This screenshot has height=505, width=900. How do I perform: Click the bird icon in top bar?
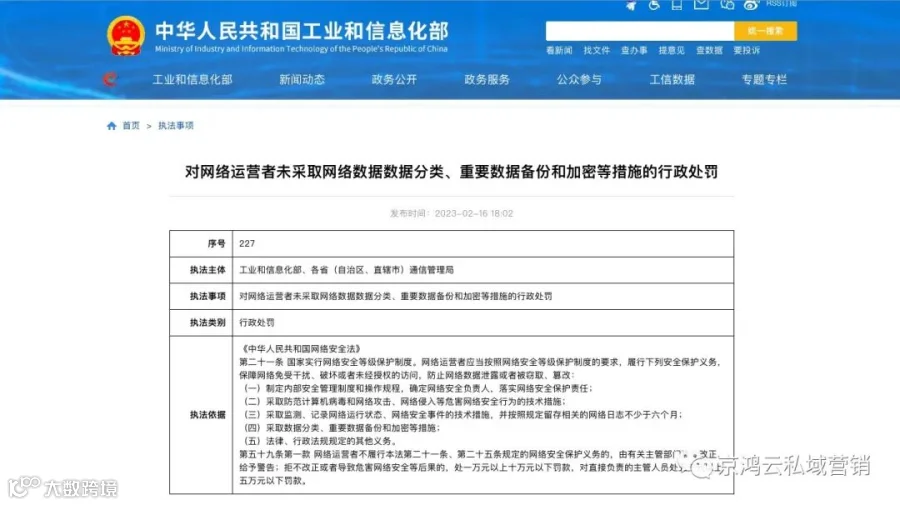[x=631, y=5]
